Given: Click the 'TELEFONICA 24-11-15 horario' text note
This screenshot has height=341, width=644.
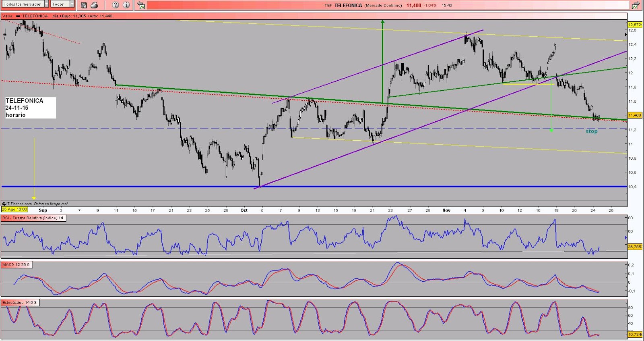Looking at the screenshot, I should coord(30,108).
